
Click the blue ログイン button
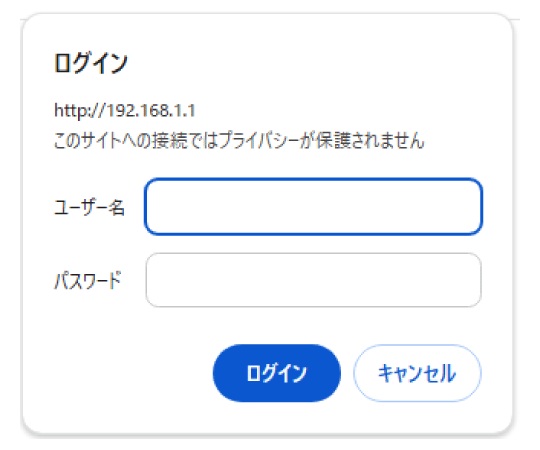(x=277, y=373)
